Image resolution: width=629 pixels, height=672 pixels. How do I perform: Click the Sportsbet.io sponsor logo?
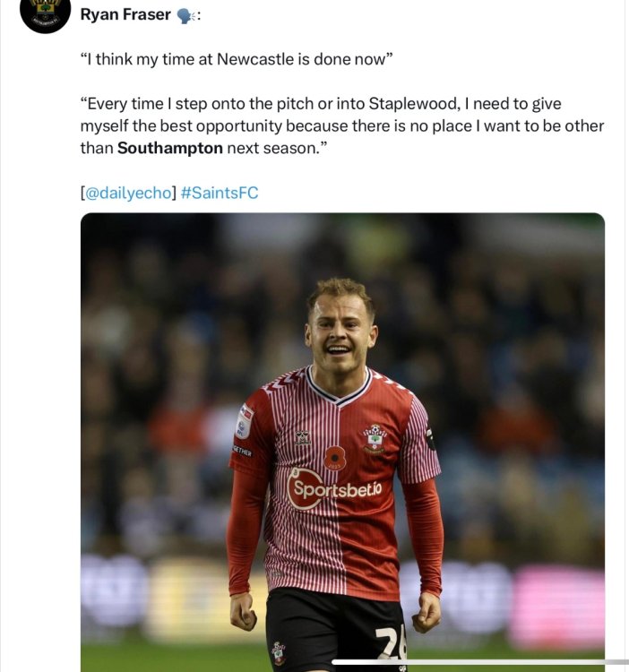(x=334, y=489)
